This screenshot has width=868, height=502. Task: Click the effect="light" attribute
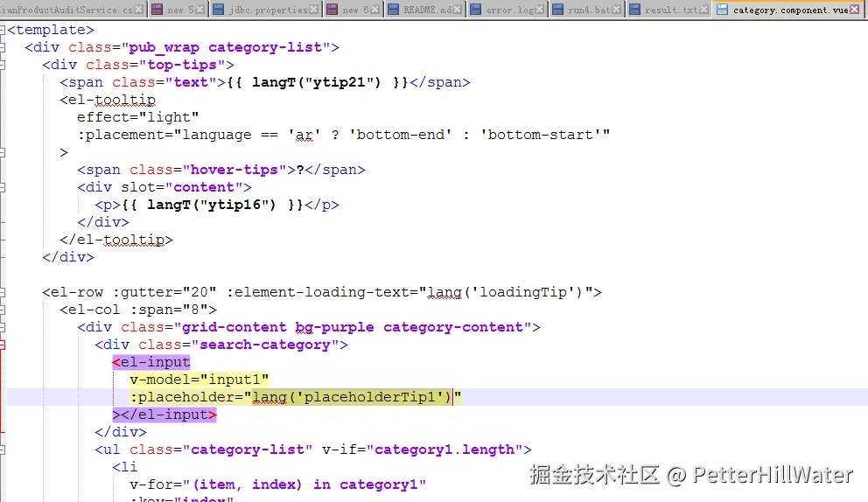coord(138,117)
